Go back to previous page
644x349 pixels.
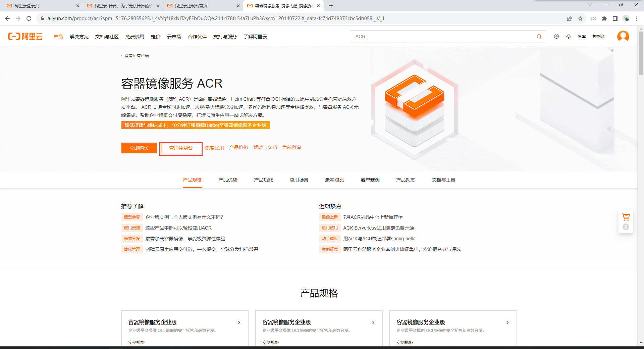(x=7, y=18)
